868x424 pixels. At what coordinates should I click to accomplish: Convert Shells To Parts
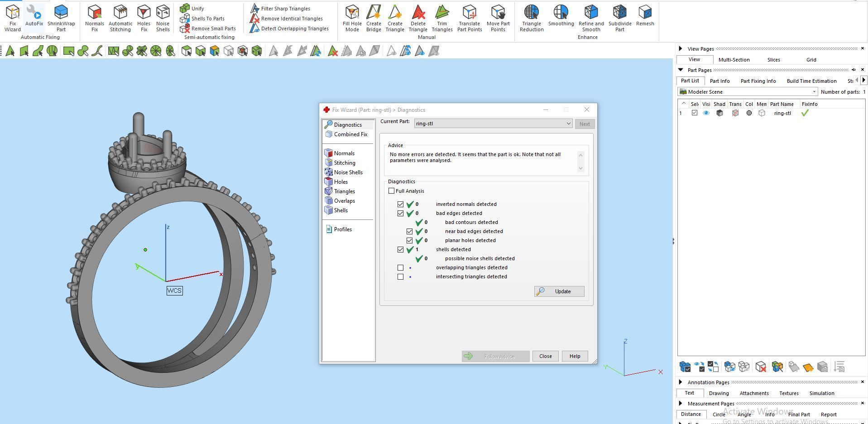pos(202,19)
